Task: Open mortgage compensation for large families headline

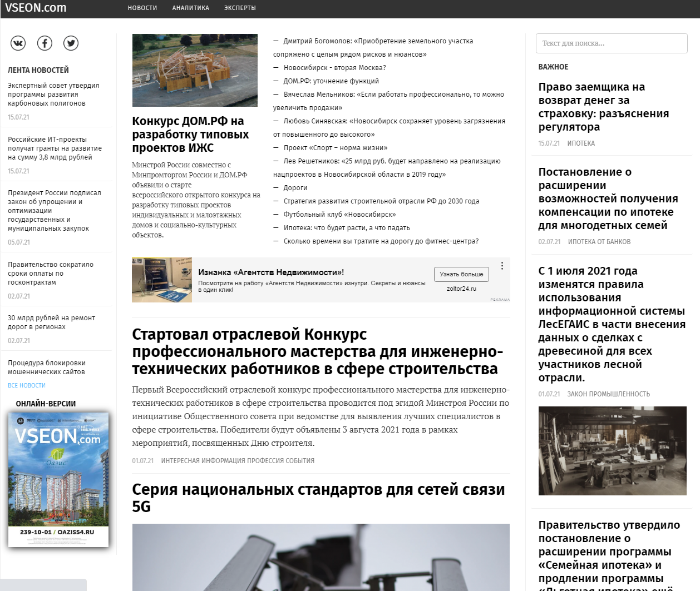Action: [608, 198]
